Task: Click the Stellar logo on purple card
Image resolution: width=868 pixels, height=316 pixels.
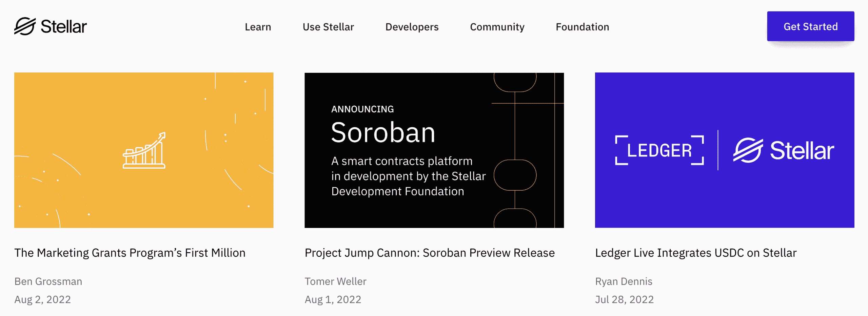Action: (784, 150)
